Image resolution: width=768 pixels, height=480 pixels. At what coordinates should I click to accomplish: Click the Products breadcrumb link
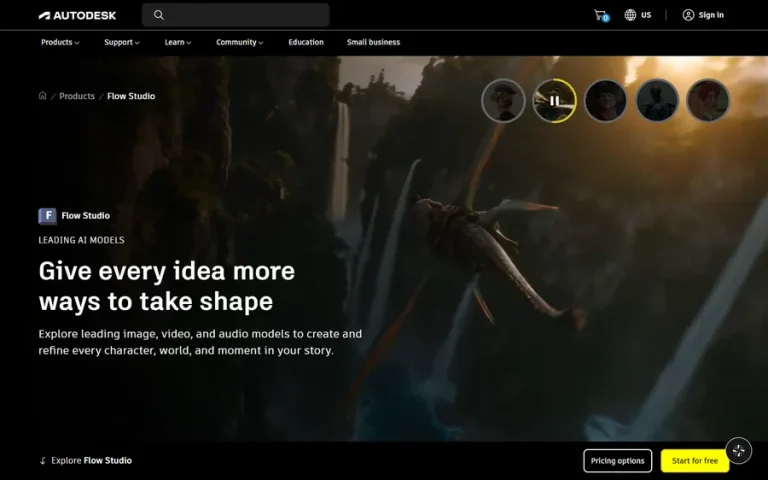[77, 96]
